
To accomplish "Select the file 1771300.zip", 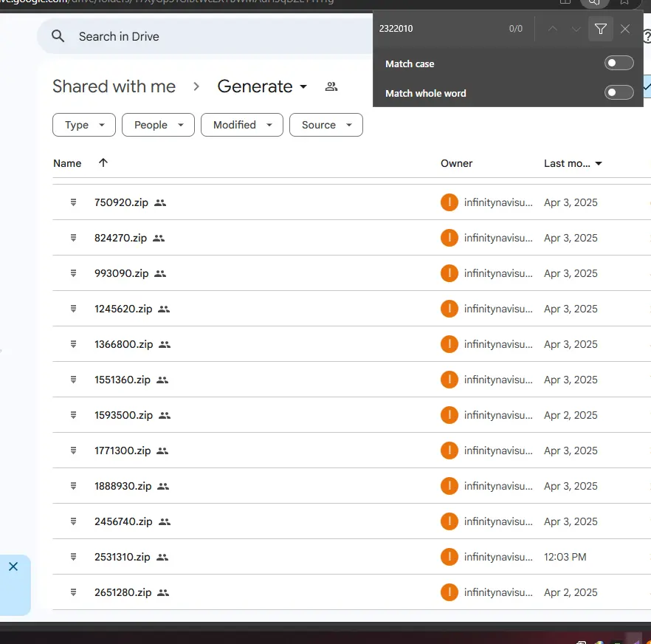I will tap(123, 451).
